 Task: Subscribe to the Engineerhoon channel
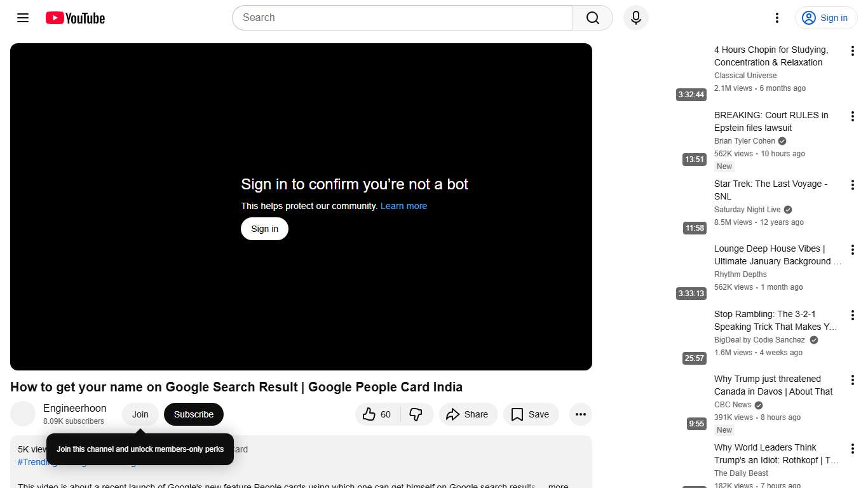(x=193, y=414)
